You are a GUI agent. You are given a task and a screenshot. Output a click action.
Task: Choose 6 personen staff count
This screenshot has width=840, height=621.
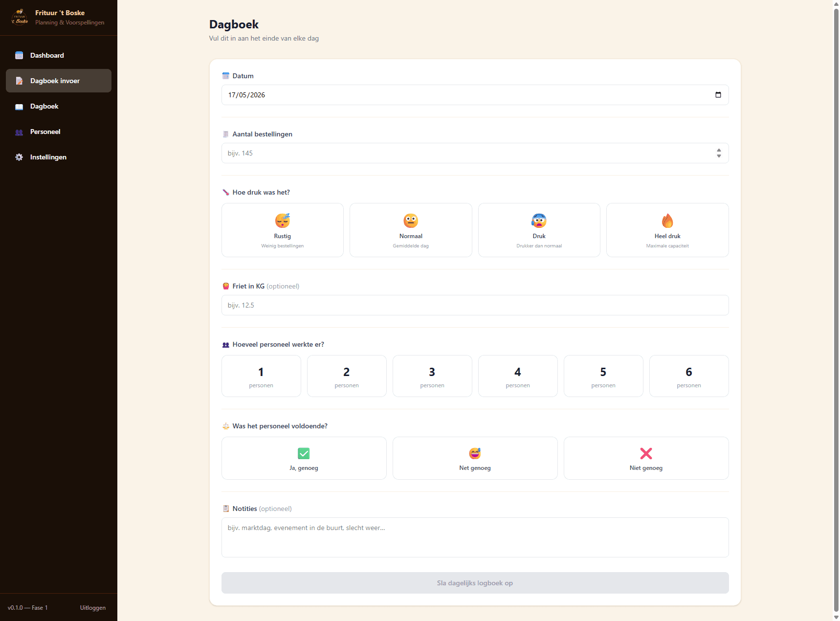[x=689, y=376]
